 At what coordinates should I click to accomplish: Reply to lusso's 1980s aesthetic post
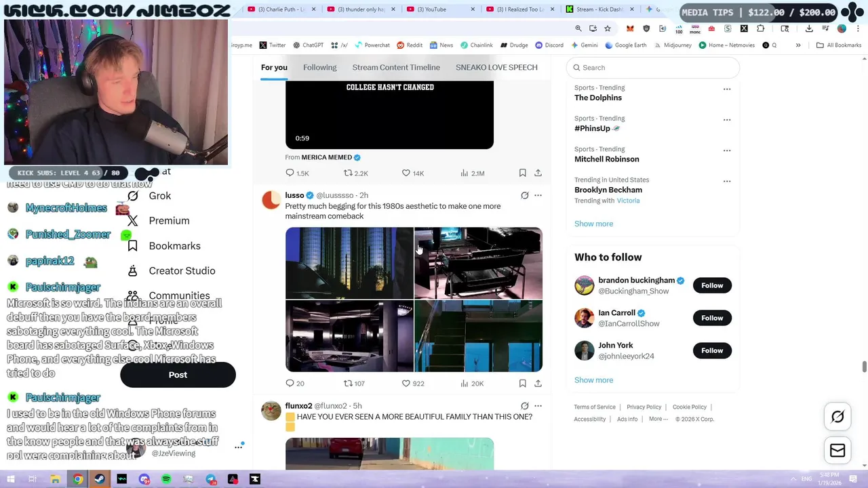[x=294, y=384]
